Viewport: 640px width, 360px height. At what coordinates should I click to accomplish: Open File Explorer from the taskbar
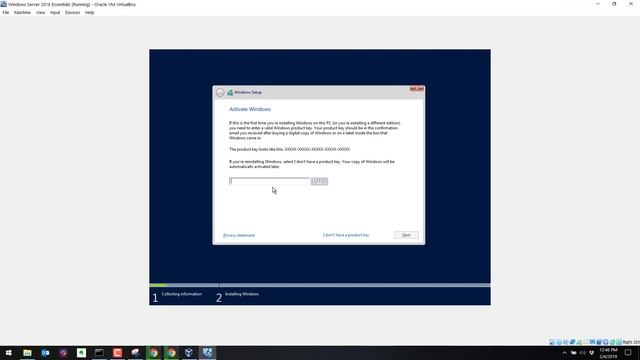[27, 353]
